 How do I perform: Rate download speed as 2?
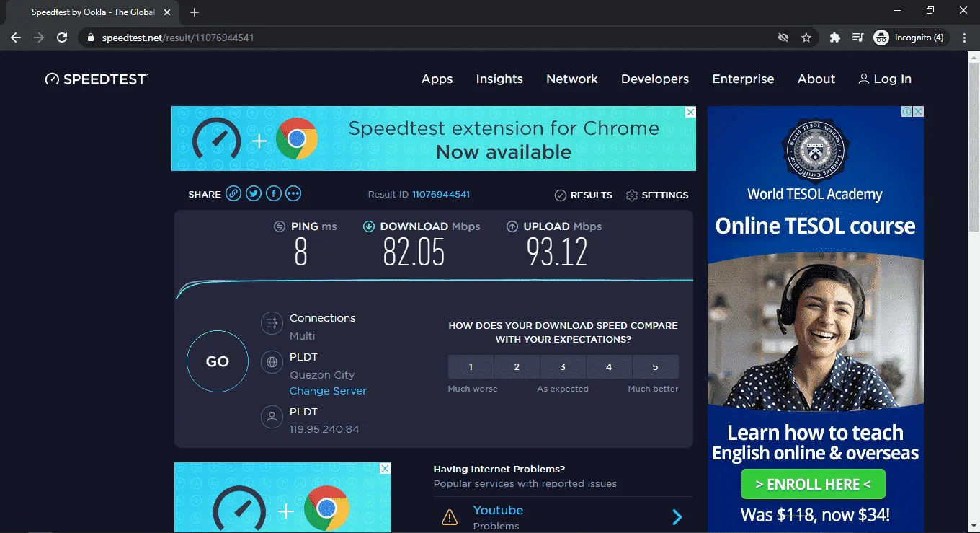click(x=517, y=367)
